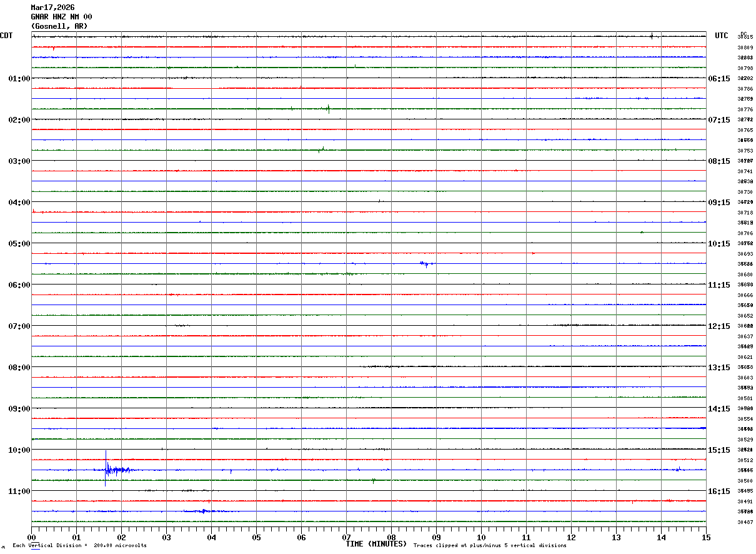Click the DC offset value 30741
Viewport: 756px width, 554px height.
tap(745, 171)
